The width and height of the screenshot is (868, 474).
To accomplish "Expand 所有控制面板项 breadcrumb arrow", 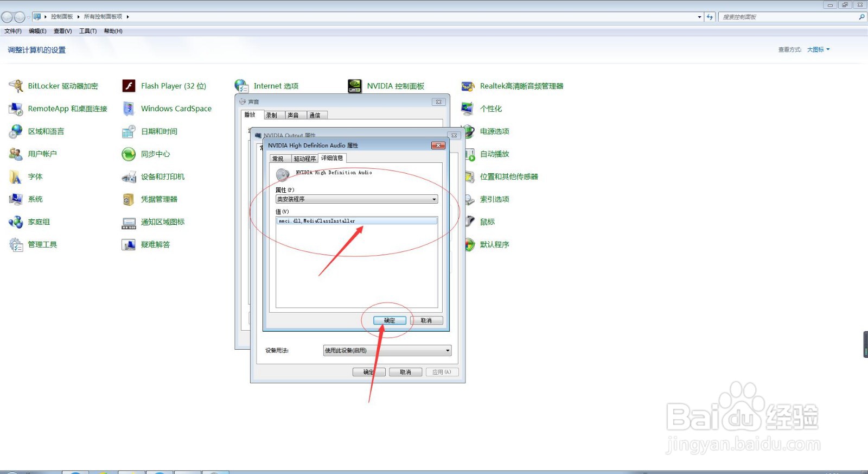I will pyautogui.click(x=127, y=17).
